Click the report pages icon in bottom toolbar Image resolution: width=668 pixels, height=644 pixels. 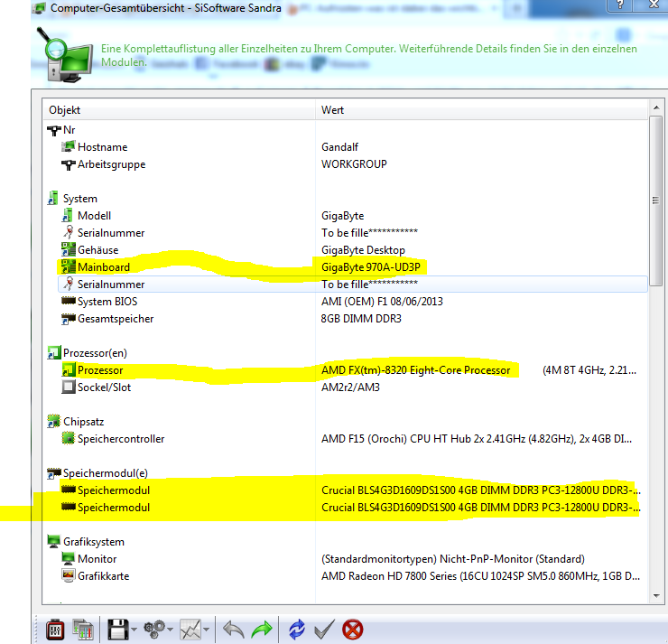(x=83, y=630)
